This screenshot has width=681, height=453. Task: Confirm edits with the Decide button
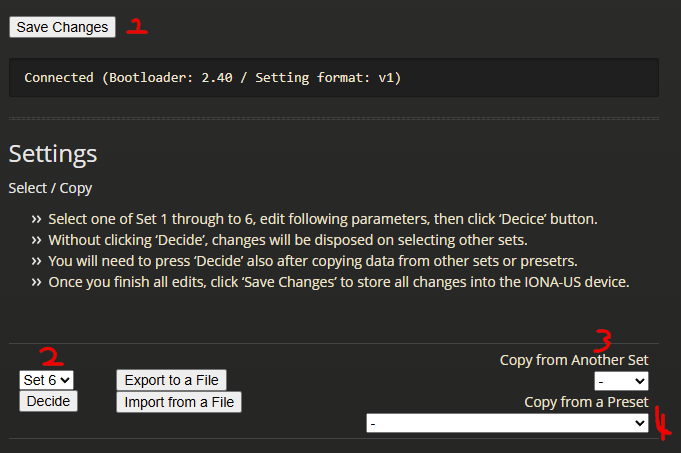[48, 401]
